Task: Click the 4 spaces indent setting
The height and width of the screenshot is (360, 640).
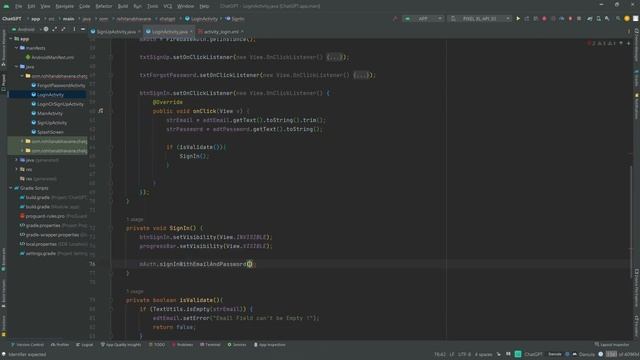Action: point(484,354)
